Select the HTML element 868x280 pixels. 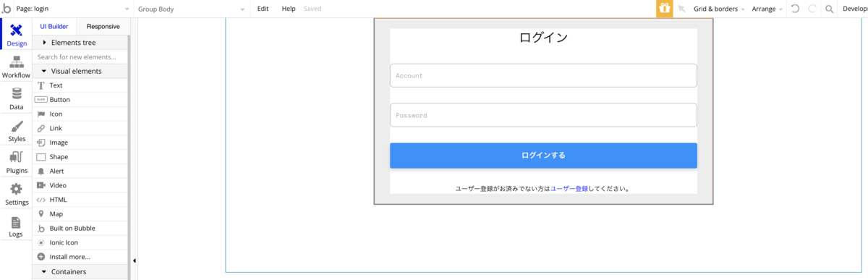80,200
